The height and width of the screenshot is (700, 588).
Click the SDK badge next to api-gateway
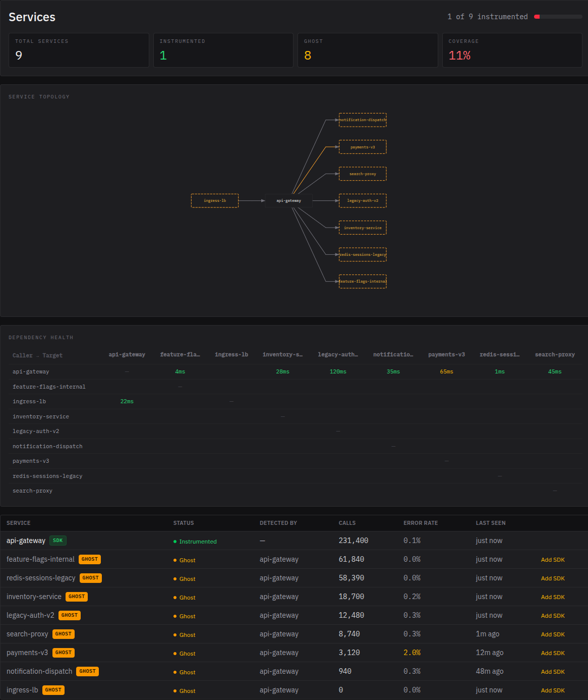pyautogui.click(x=58, y=541)
